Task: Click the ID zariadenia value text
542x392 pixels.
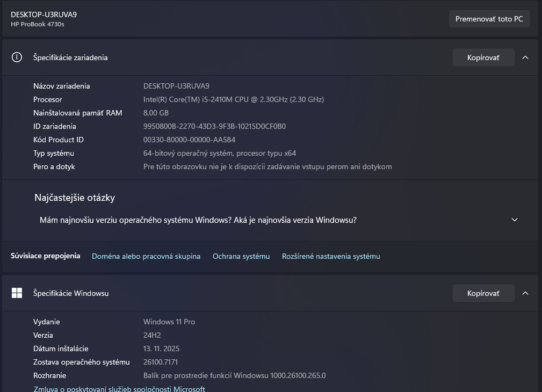Action: click(214, 126)
